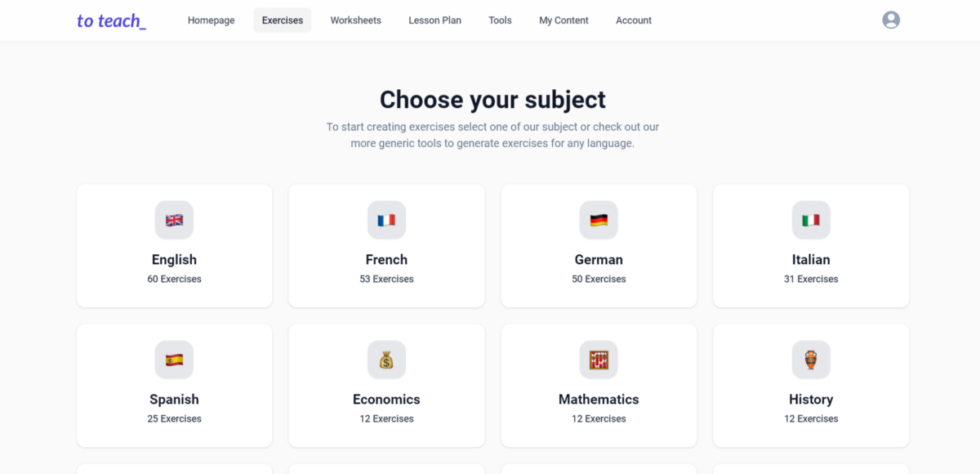This screenshot has width=980, height=474.
Task: Open the Tools menu item
Action: (500, 20)
